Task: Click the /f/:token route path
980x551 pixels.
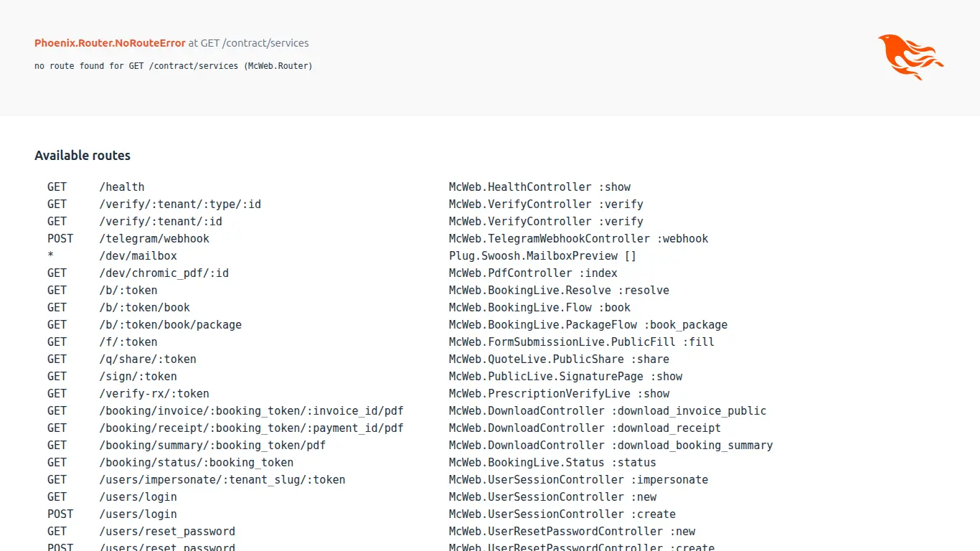Action: point(128,342)
